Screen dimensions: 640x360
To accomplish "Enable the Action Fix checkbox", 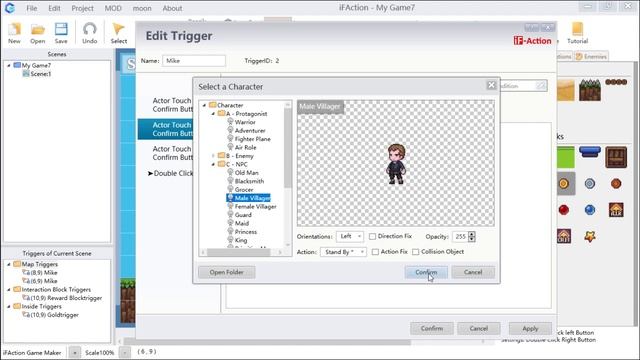I will click(375, 252).
